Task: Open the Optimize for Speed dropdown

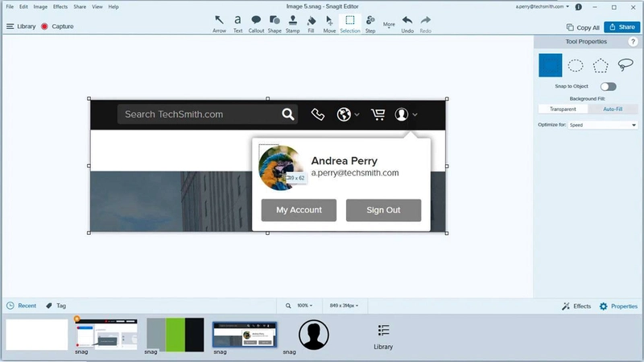Action: 602,125
